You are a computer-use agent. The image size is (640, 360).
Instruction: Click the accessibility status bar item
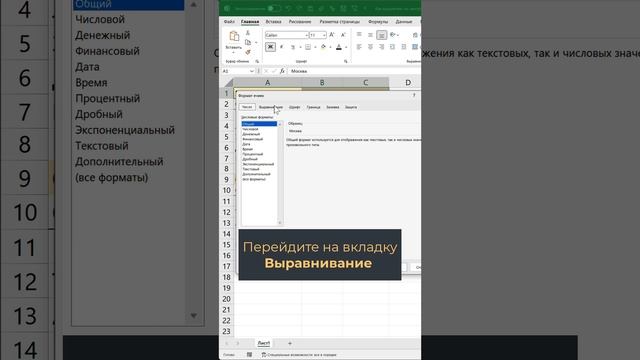point(299,355)
